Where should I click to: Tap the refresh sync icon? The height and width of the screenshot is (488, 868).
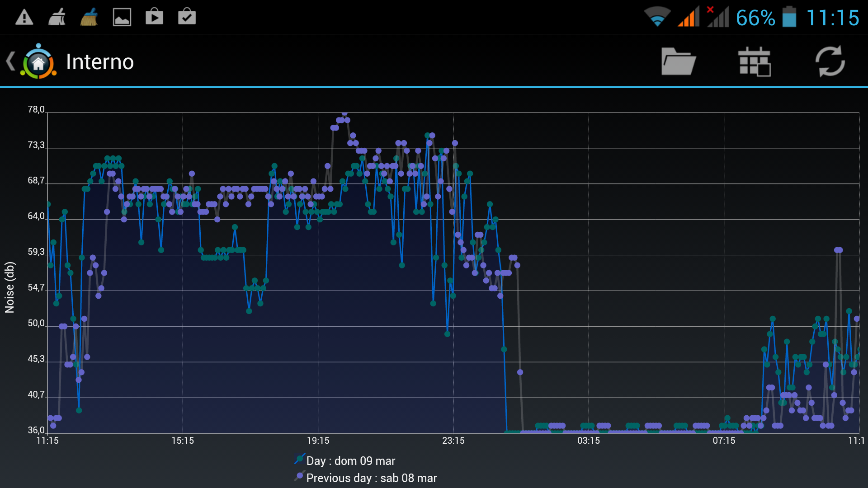tap(830, 61)
